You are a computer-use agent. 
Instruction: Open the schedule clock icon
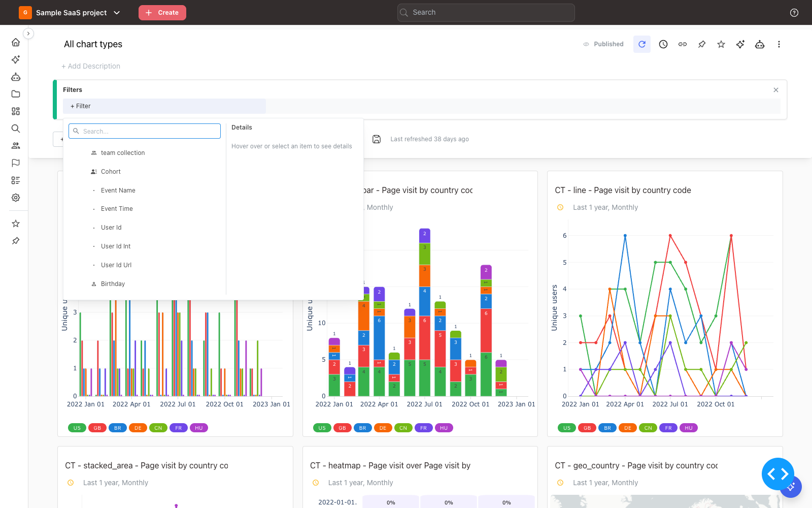click(x=663, y=44)
